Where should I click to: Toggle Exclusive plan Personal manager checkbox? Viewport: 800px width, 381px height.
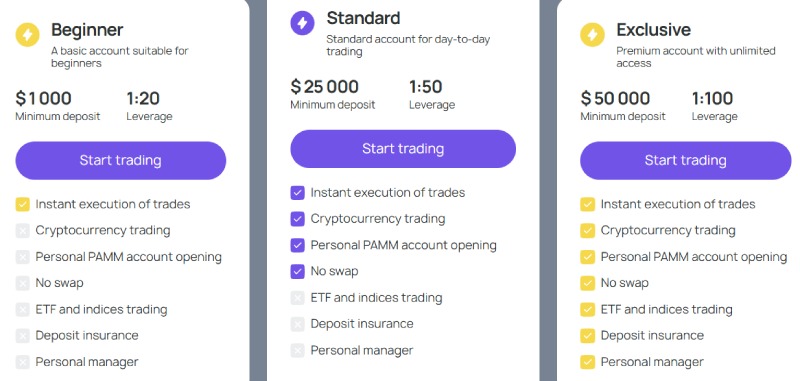click(587, 363)
